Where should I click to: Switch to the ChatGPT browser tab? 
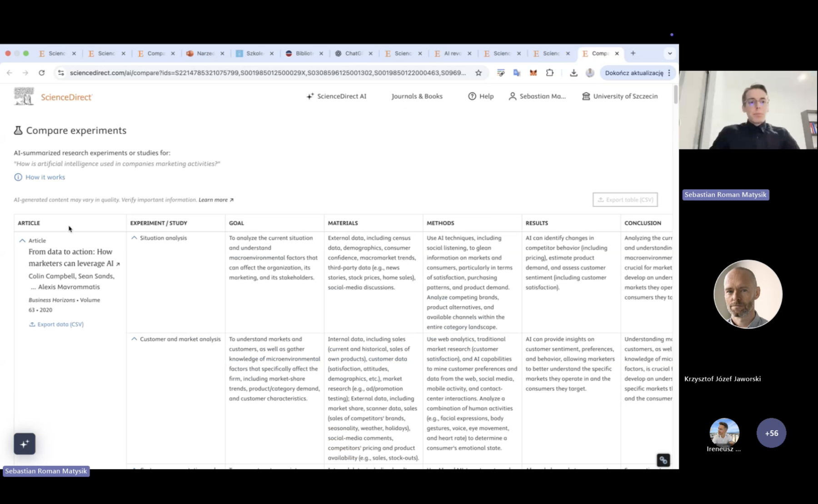click(353, 53)
